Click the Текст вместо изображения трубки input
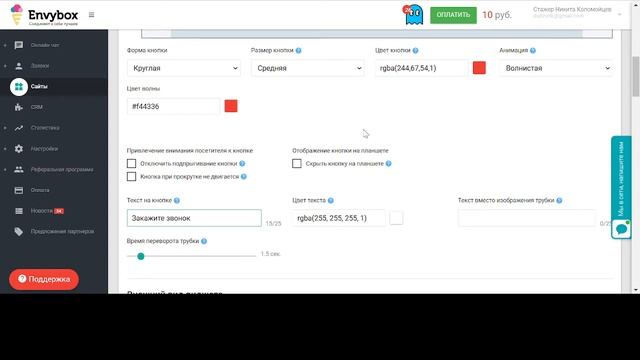The height and width of the screenshot is (360, 640). tap(527, 218)
